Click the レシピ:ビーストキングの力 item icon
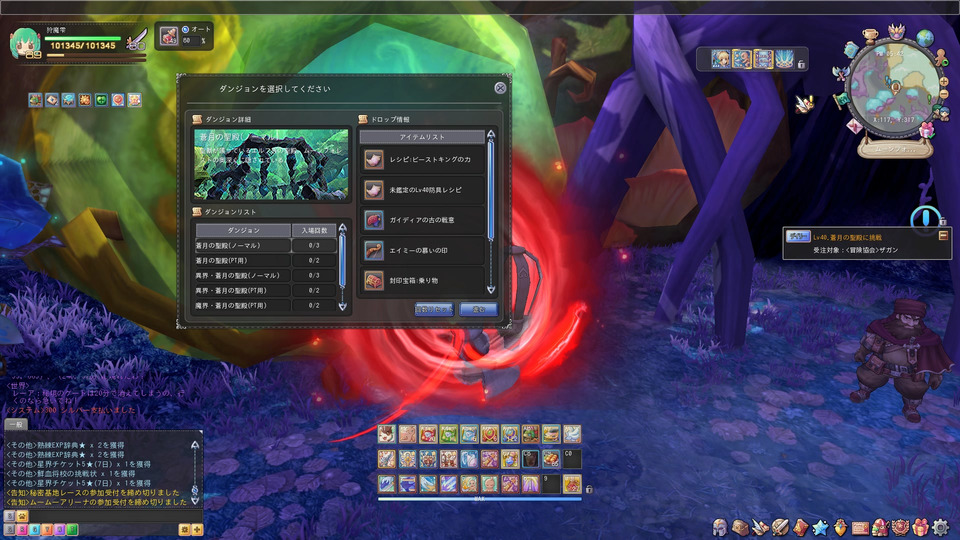 click(x=373, y=160)
